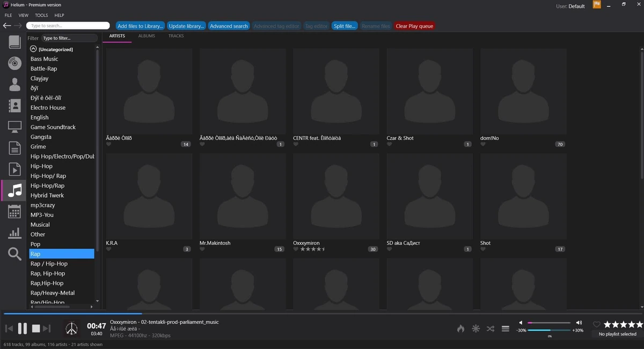Open the contact book icon in sidebar
The width and height of the screenshot is (644, 349).
coord(14,106)
